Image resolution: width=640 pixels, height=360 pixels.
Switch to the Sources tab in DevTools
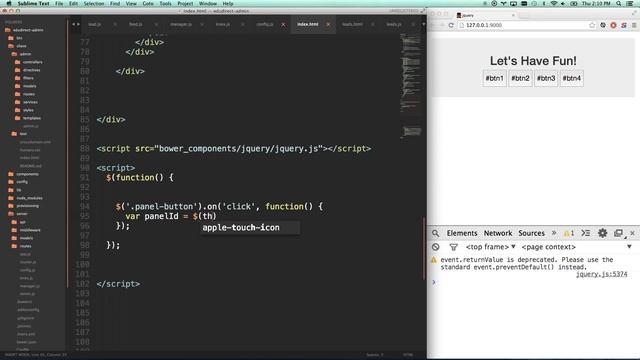click(x=531, y=233)
